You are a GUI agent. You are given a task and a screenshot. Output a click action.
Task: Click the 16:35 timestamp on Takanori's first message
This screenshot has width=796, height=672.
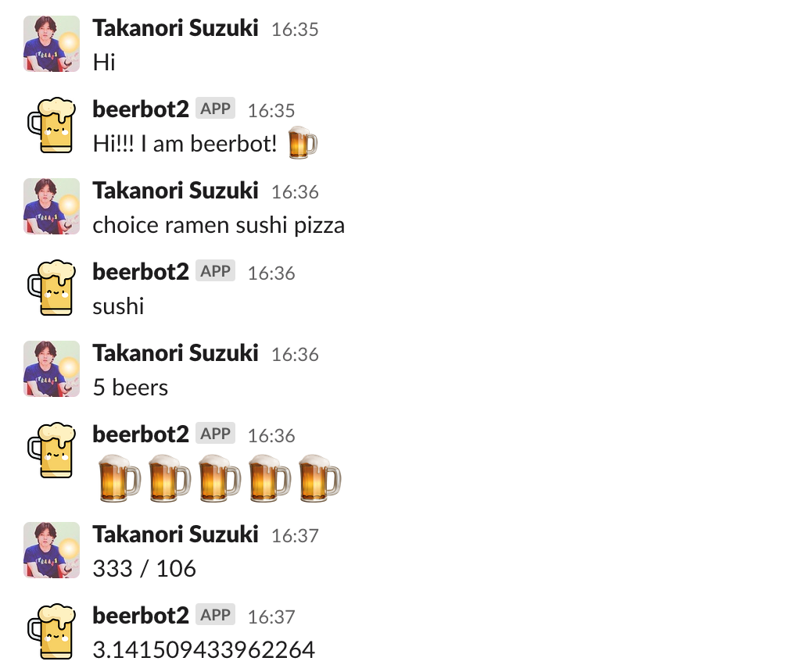click(295, 30)
